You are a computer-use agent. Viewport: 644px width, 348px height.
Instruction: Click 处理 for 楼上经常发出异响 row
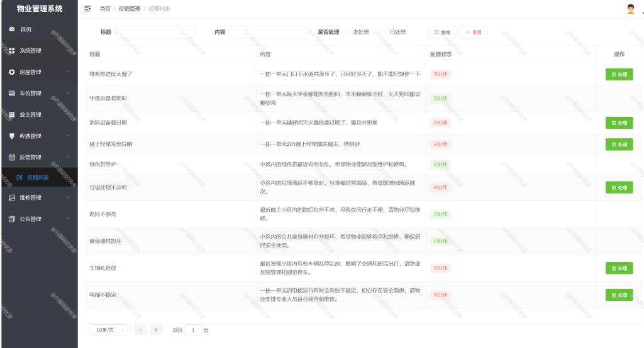point(619,144)
